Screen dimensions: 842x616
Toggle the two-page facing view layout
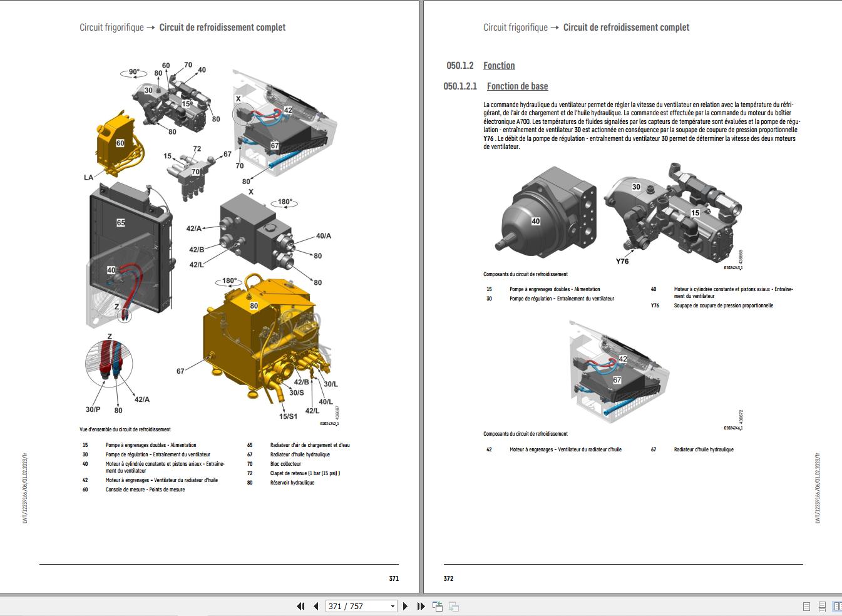point(838,606)
